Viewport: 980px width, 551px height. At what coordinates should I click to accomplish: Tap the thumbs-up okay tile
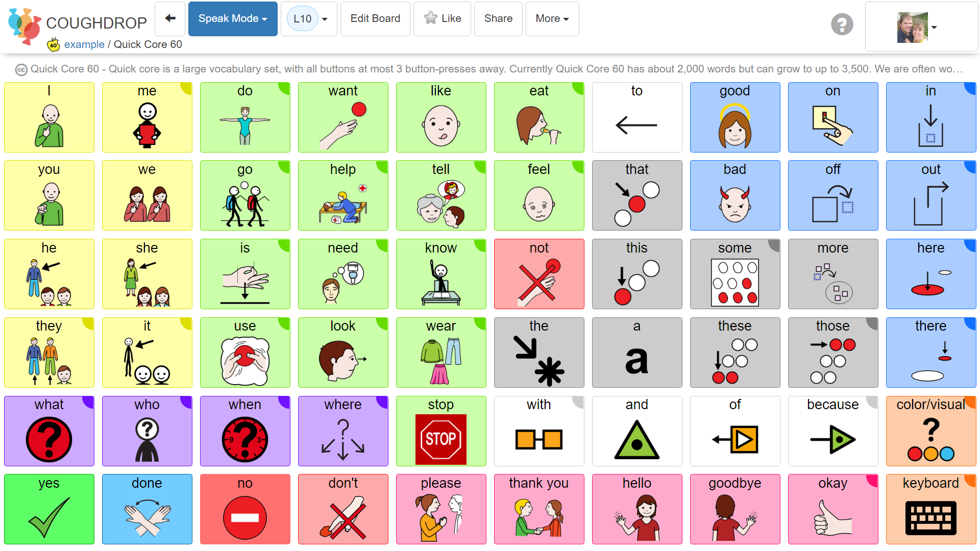(x=832, y=509)
